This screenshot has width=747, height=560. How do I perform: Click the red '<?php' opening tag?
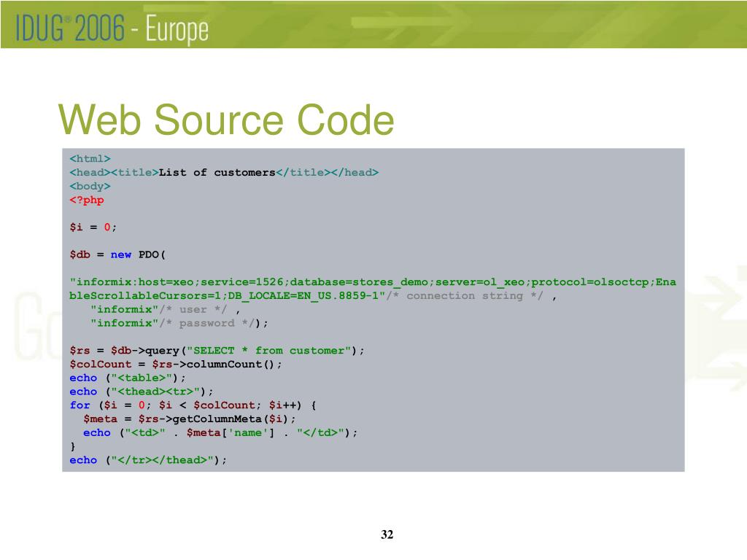[x=87, y=200]
